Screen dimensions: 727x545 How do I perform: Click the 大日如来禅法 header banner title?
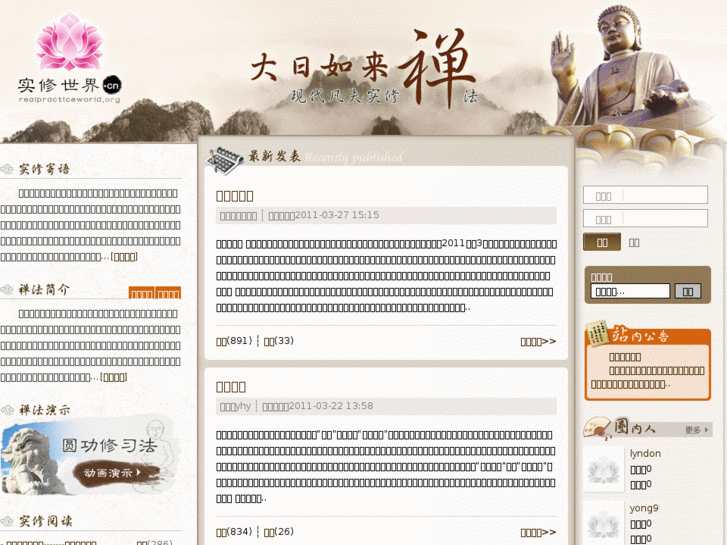pos(364,70)
